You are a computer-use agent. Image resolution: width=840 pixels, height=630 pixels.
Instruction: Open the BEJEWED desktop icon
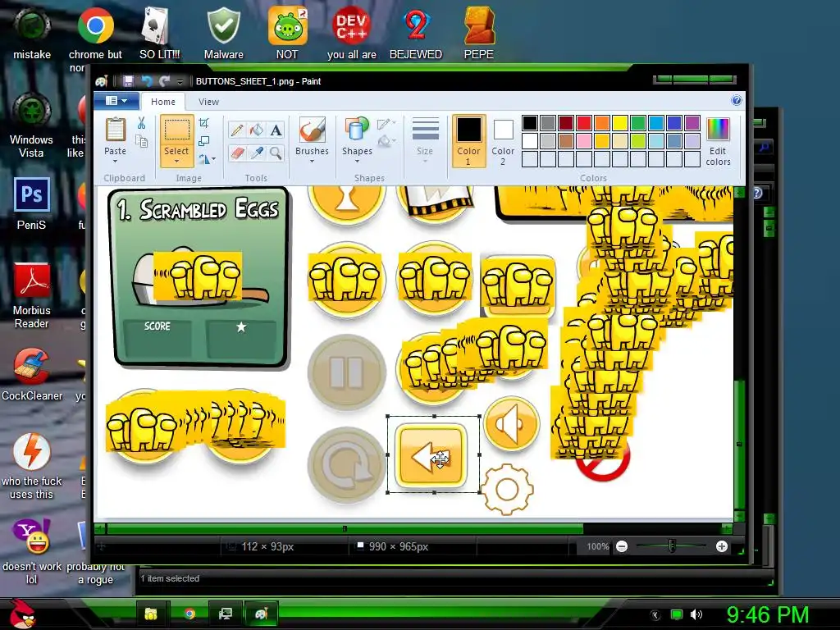coord(416,25)
